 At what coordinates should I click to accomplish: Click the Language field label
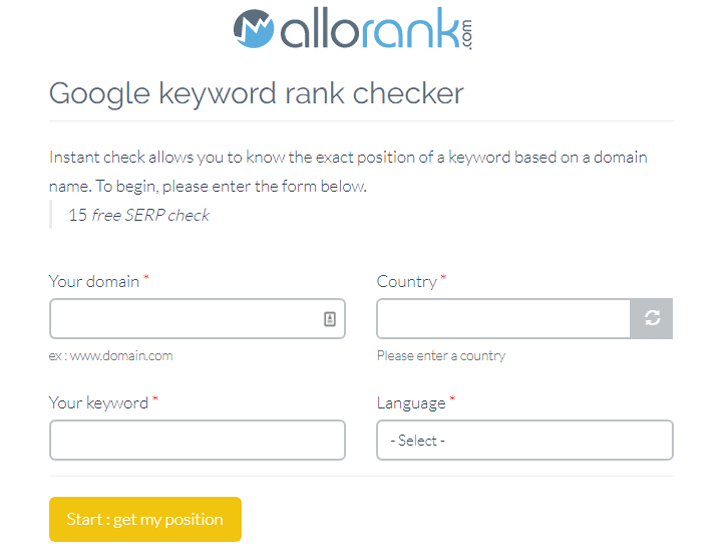tap(410, 403)
